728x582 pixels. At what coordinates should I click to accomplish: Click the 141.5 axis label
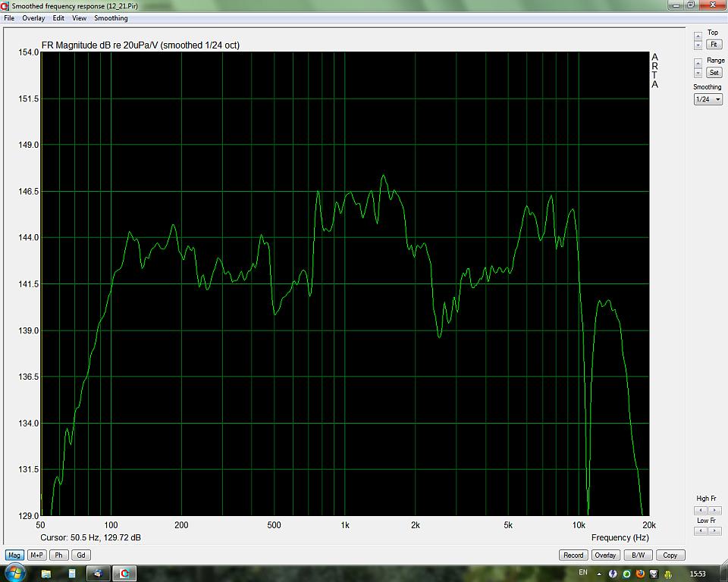pos(28,284)
